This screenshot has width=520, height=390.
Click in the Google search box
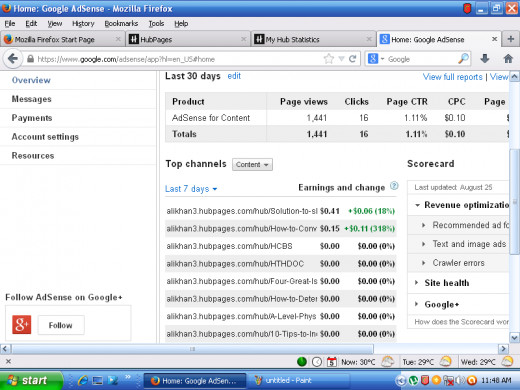coord(421,59)
